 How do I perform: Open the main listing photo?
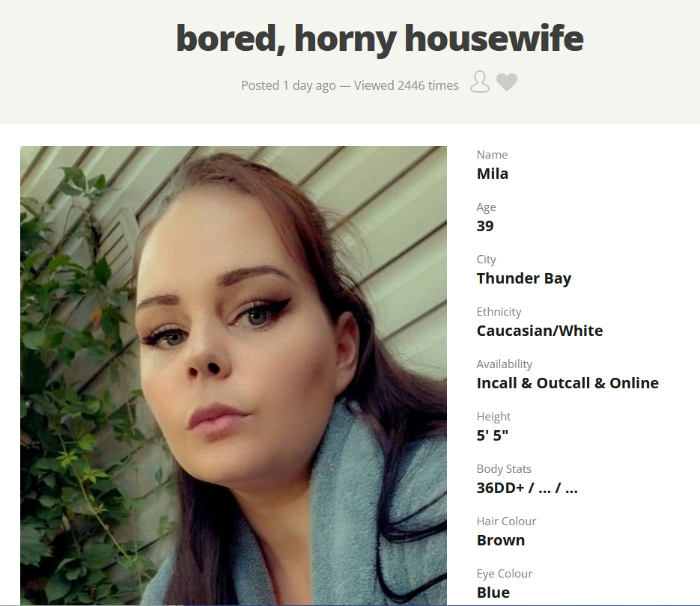(234, 376)
